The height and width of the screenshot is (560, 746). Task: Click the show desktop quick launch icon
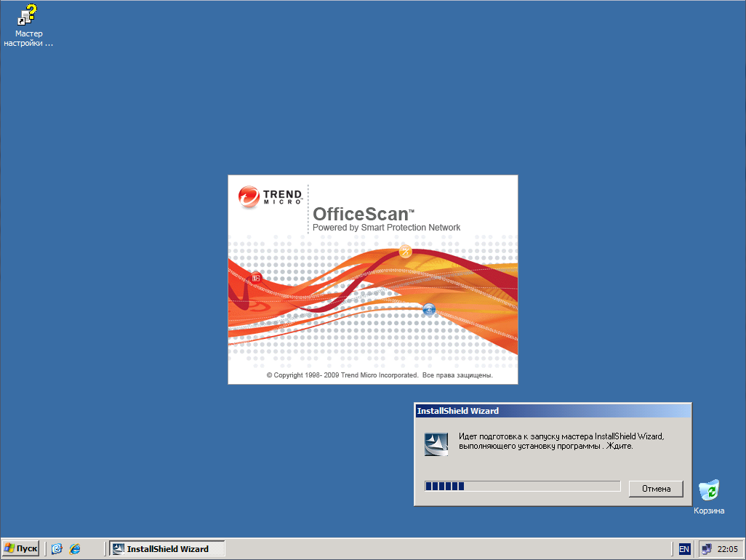pos(57,549)
